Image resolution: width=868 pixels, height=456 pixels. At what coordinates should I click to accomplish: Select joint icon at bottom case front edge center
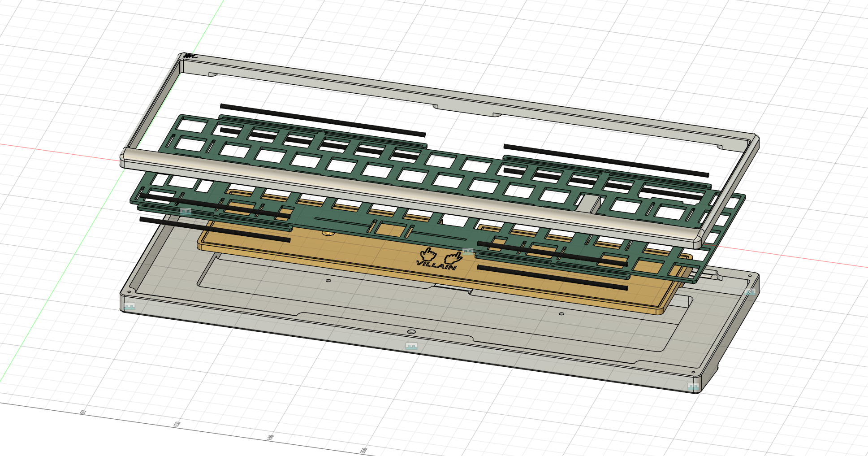tap(411, 346)
